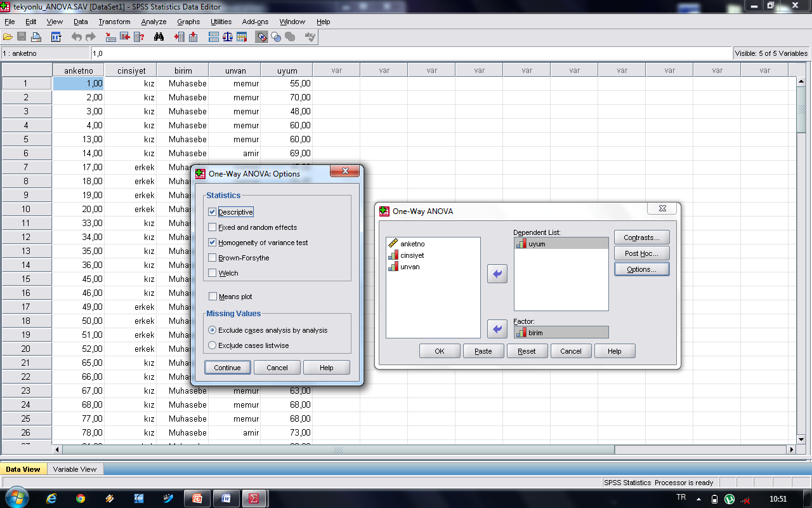
Task: Open the Utilities menu
Action: point(221,22)
